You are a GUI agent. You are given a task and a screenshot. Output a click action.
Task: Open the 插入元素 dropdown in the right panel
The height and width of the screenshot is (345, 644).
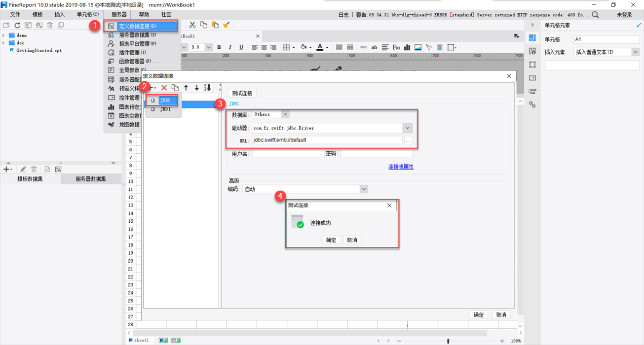pyautogui.click(x=636, y=52)
